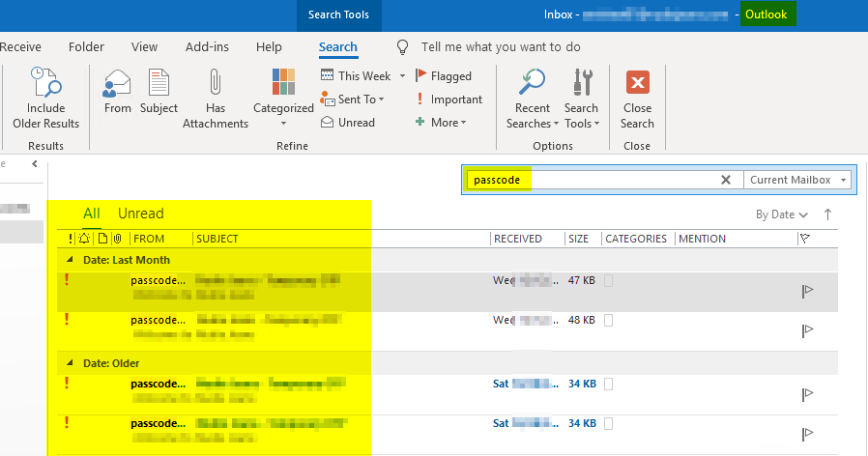Click the Include Older Results icon
Screen dimensions: 868x456
click(x=45, y=85)
